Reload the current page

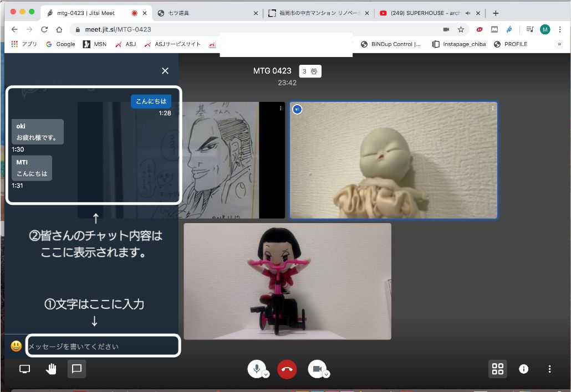point(44,29)
